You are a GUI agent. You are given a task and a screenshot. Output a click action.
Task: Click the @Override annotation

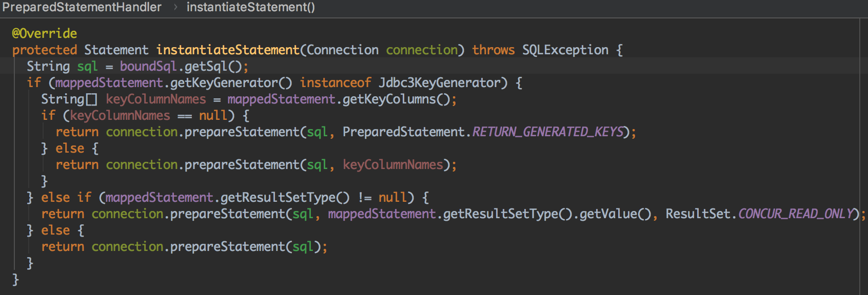pyautogui.click(x=45, y=33)
